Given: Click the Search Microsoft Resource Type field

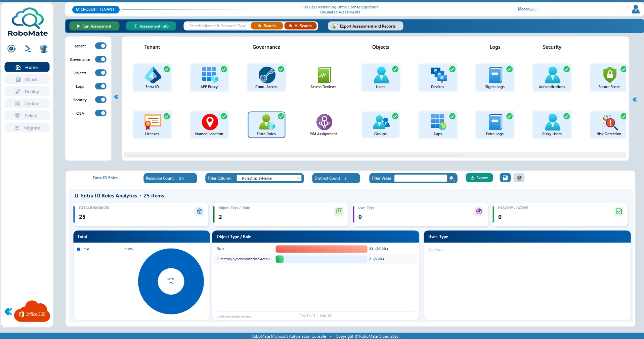Looking at the screenshot, I should [x=217, y=26].
